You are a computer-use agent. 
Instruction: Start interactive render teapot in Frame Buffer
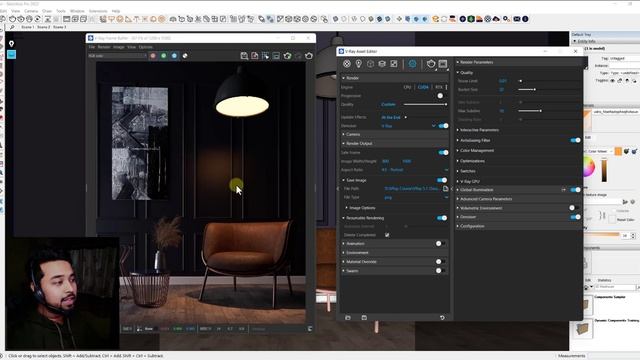pos(287,56)
